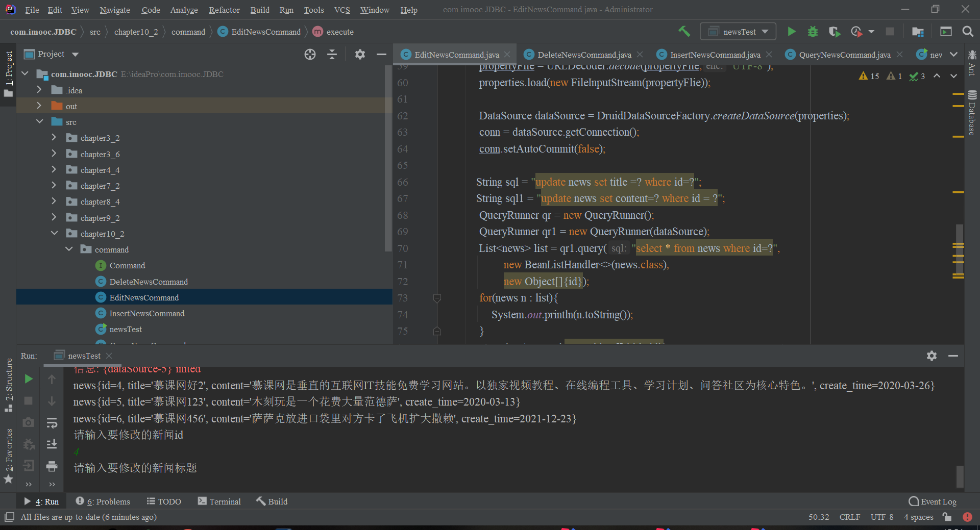The width and height of the screenshot is (980, 530).
Task: Click the Locate opened file crosshair icon
Action: point(310,54)
